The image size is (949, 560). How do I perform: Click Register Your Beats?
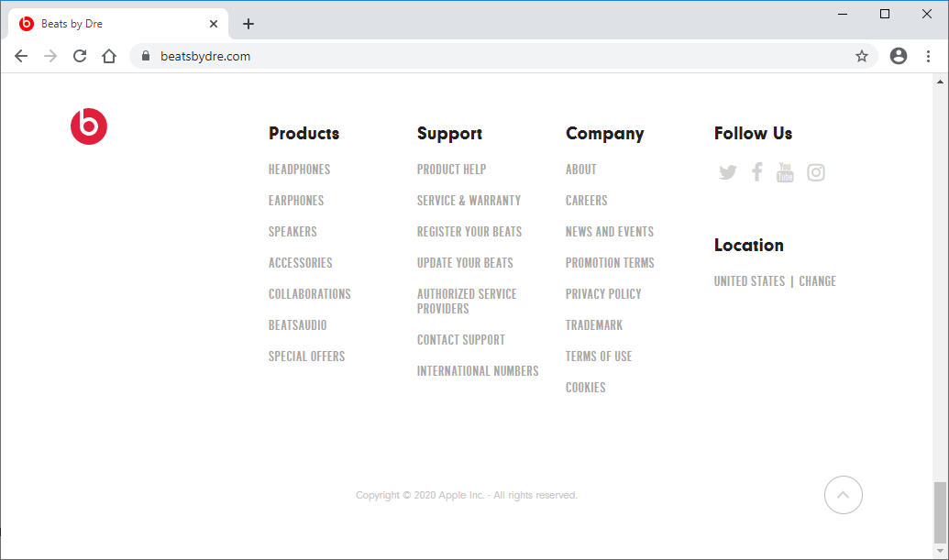(469, 232)
